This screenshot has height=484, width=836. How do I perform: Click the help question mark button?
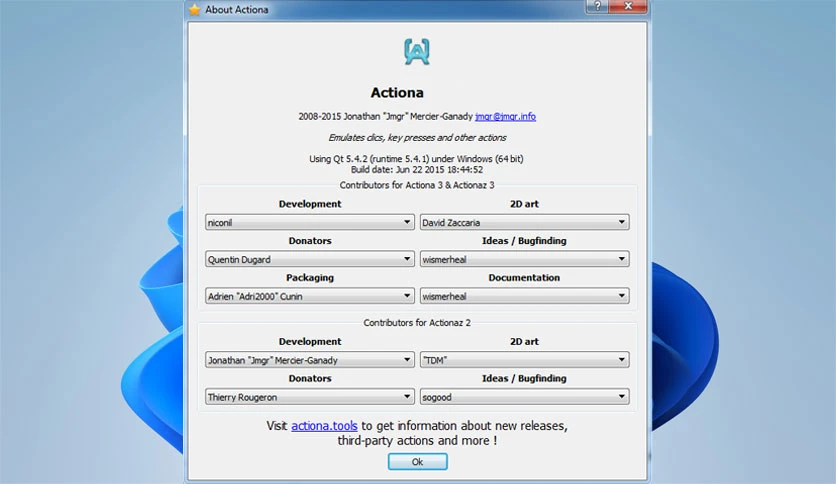pyautogui.click(x=597, y=6)
